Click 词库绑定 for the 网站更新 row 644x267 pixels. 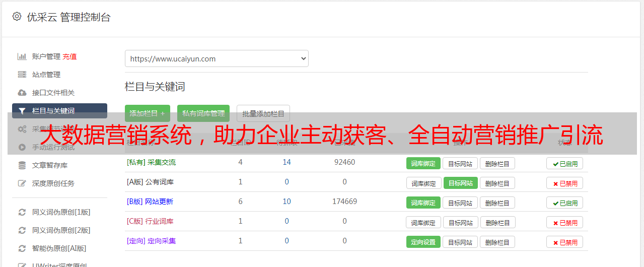[423, 203]
